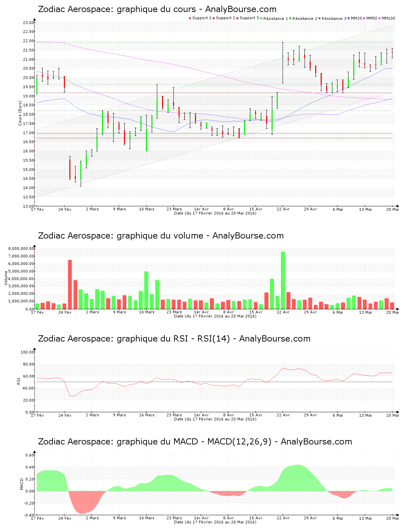Click the 'RSI' vertical axis label
Screen dimensions: 412x532
tap(19, 381)
